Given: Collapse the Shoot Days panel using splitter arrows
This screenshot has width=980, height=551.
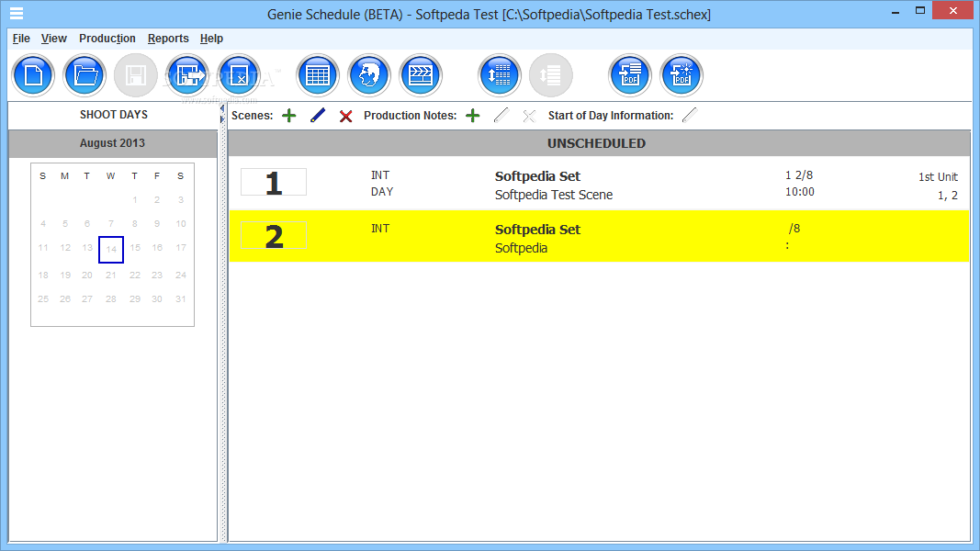Looking at the screenshot, I should (x=222, y=109).
